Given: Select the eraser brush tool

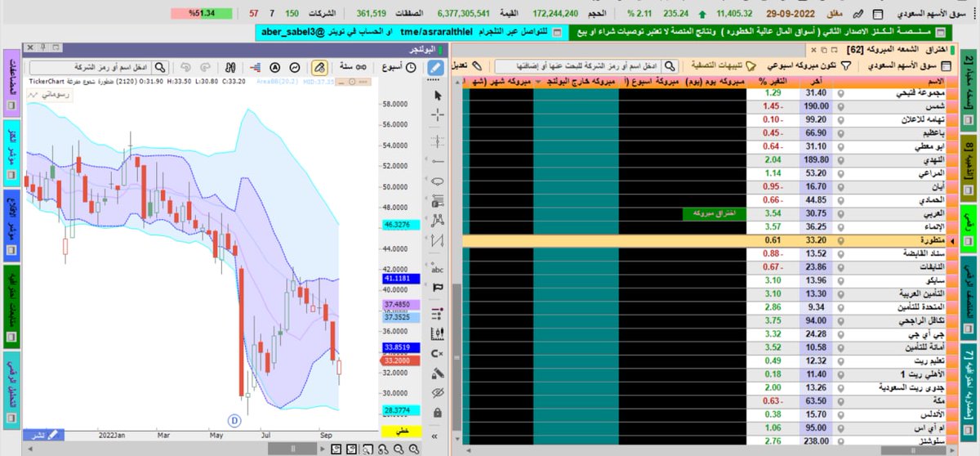Looking at the screenshot, I should click(x=437, y=373).
